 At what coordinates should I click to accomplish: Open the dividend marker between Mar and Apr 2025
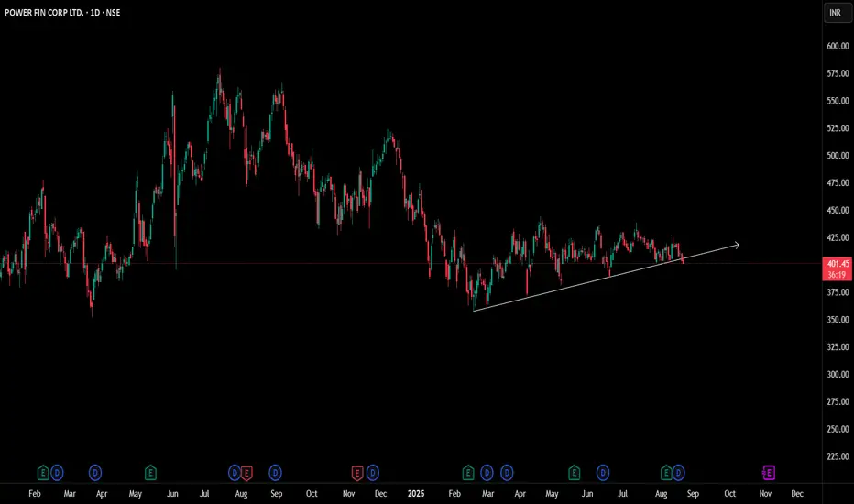(507, 473)
